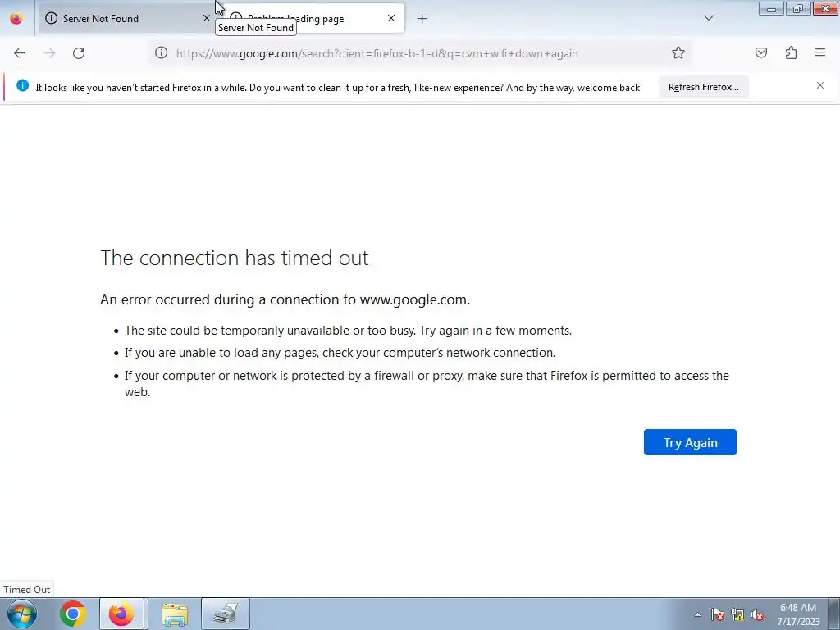Viewport: 840px width, 630px height.
Task: Click the 'The connection has timed out' heading
Action: [x=234, y=258]
